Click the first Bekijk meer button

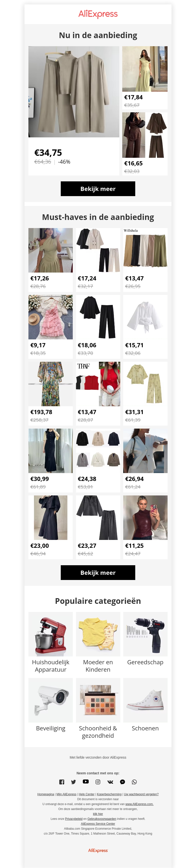click(98, 189)
